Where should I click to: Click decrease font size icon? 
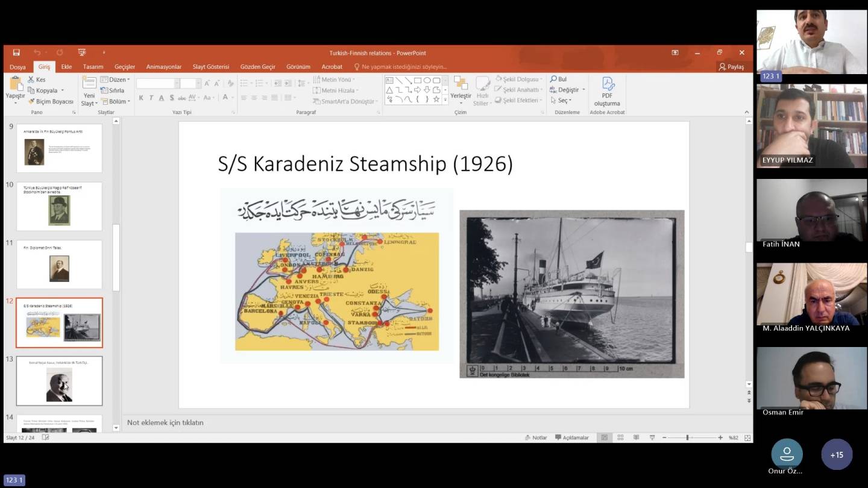point(217,83)
